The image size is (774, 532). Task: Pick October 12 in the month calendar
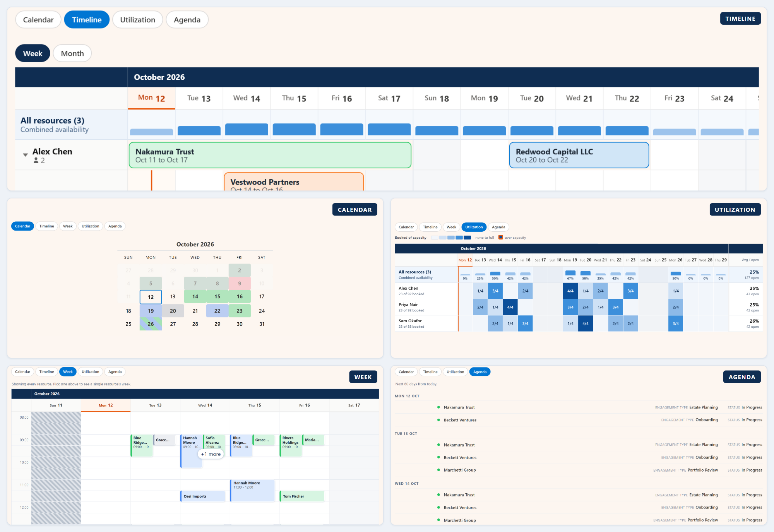(151, 297)
